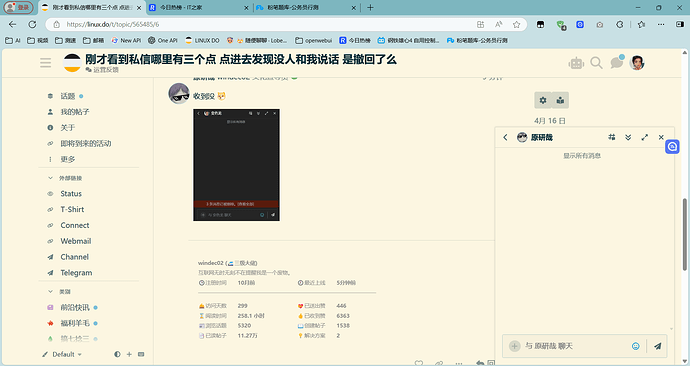Open browser three-dot settings menu
Image resolution: width=690 pixels, height=366 pixels.
point(661,25)
